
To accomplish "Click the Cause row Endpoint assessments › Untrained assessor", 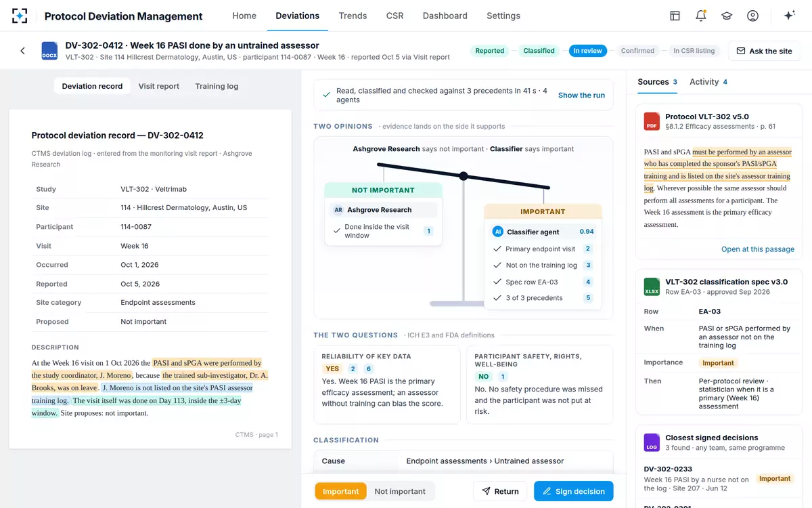I will pos(464,461).
